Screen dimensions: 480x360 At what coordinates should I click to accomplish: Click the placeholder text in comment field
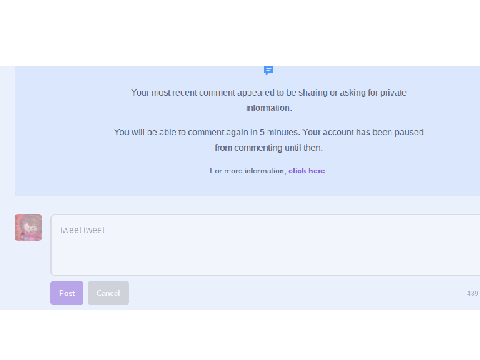[82, 230]
